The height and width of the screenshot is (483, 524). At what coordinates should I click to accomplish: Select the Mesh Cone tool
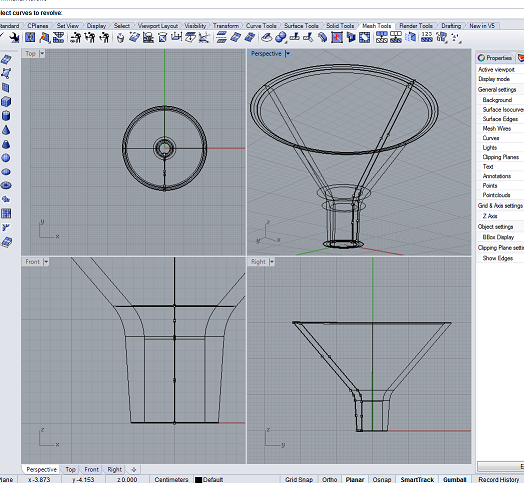tap(6, 130)
